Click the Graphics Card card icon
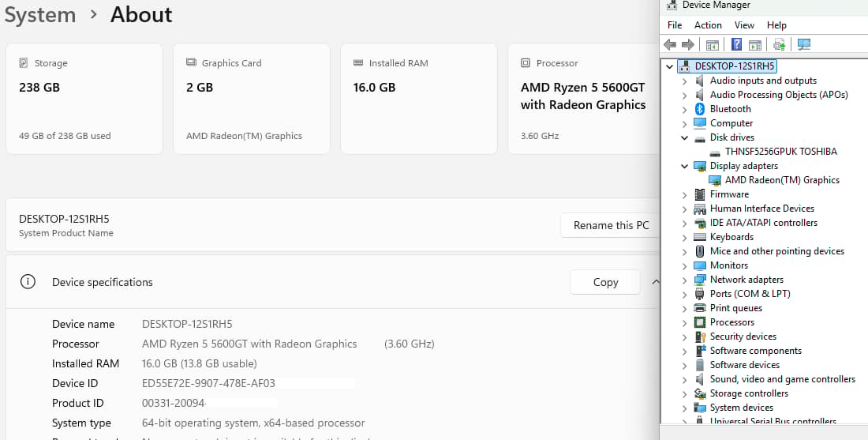The width and height of the screenshot is (868, 440). click(x=191, y=62)
